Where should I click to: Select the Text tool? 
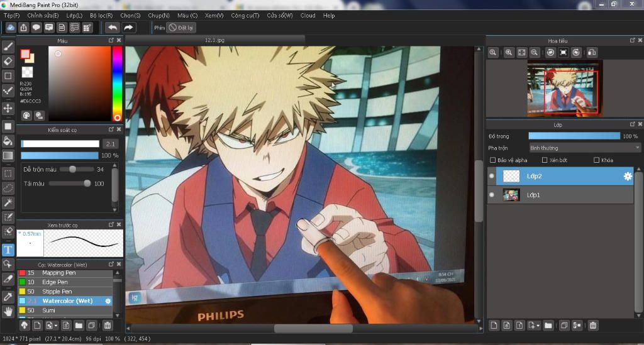tap(8, 249)
